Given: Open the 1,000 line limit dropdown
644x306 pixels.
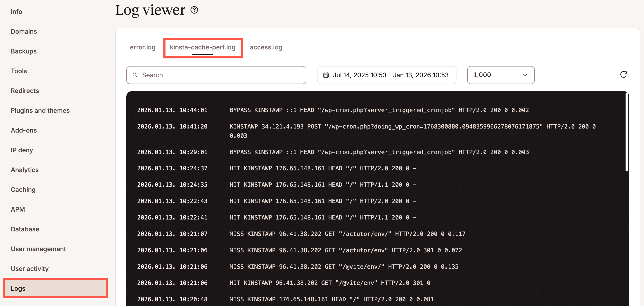Looking at the screenshot, I should (x=500, y=75).
